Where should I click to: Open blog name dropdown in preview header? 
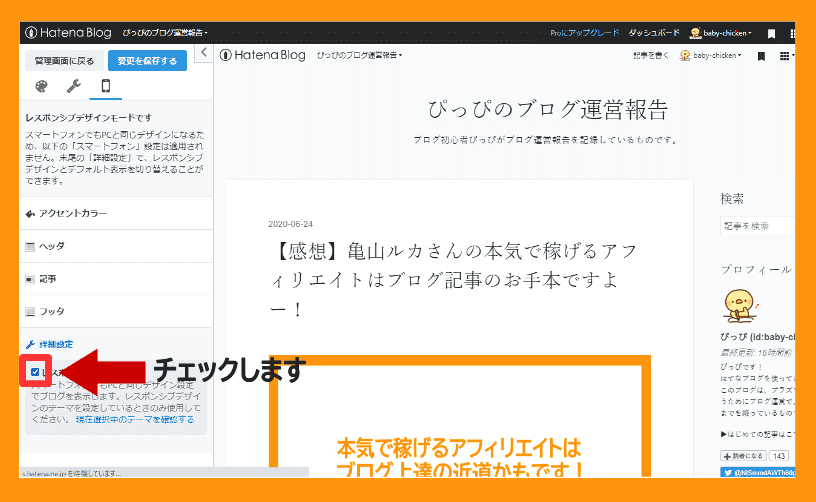click(360, 55)
